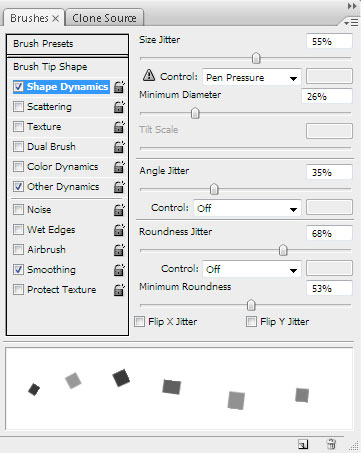Click the trash delete brush icon
Viewport: 361px width, 453px height.
coord(331,444)
